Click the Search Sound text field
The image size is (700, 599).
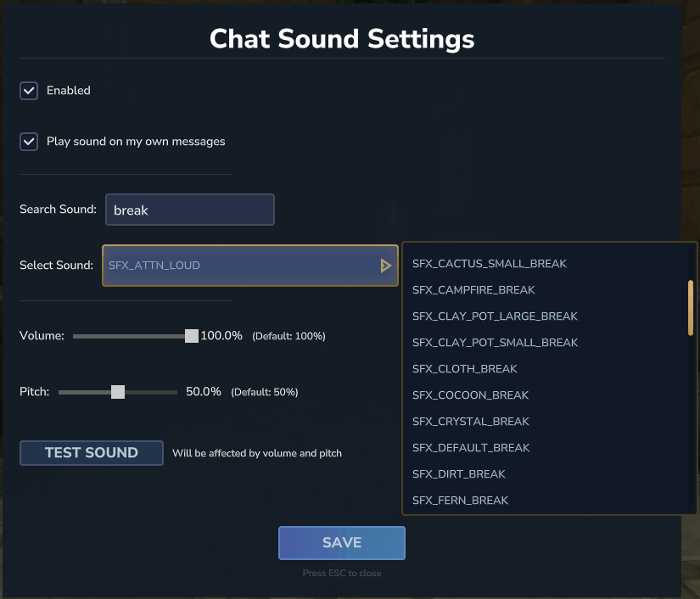[x=189, y=210]
